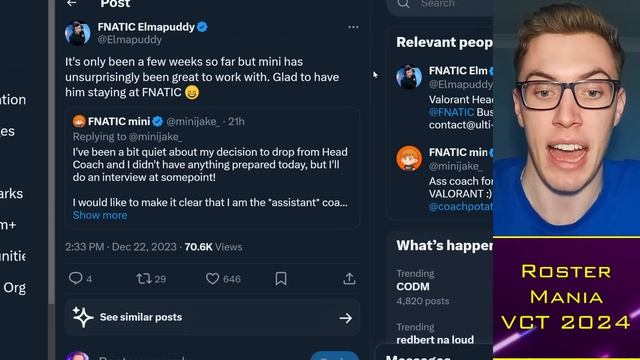The image size is (640, 360).
Task: Click the sparkle icon beside See similar posts
Action: coord(83,317)
